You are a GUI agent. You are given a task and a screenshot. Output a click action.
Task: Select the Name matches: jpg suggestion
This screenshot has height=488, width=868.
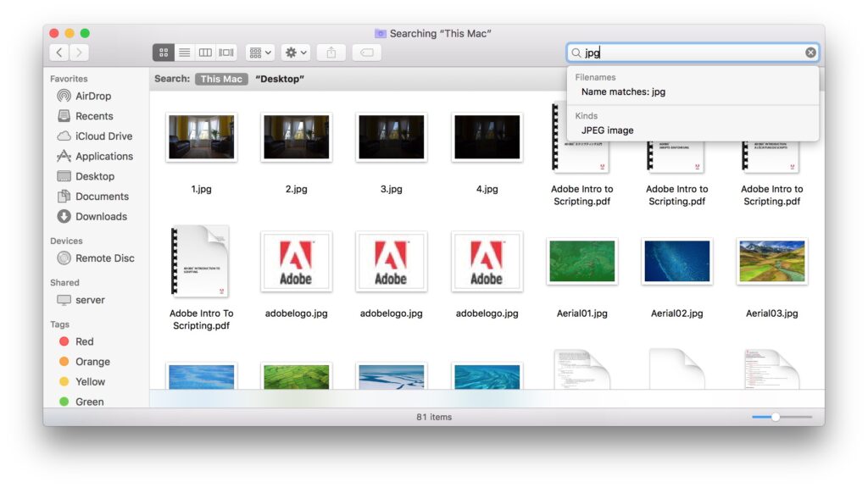click(x=621, y=91)
